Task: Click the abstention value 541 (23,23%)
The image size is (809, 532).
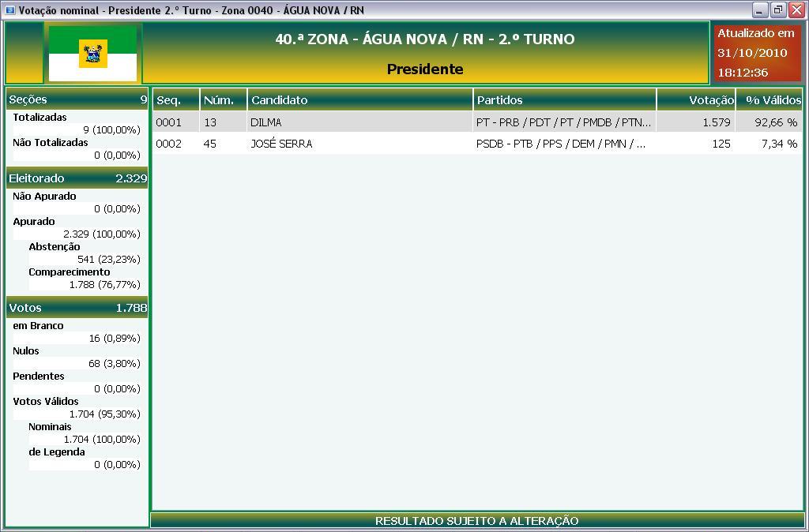Action: click(x=109, y=260)
